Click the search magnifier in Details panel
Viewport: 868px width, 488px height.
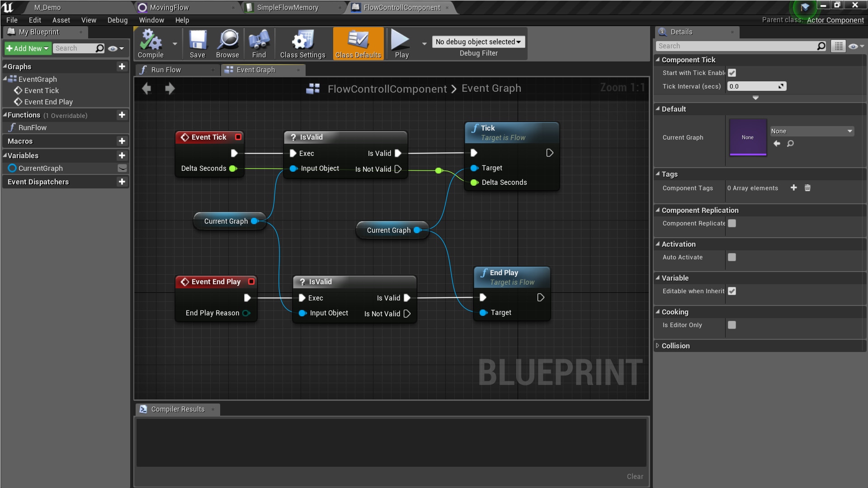(822, 46)
